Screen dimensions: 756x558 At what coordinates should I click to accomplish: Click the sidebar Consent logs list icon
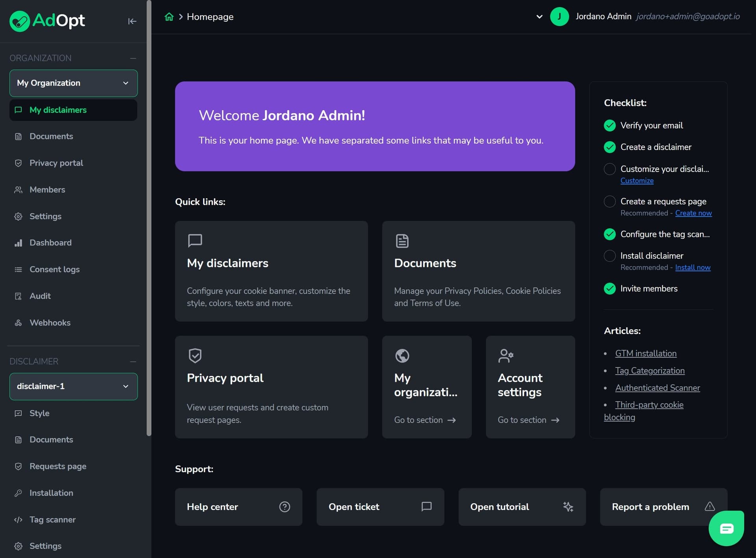point(18,270)
